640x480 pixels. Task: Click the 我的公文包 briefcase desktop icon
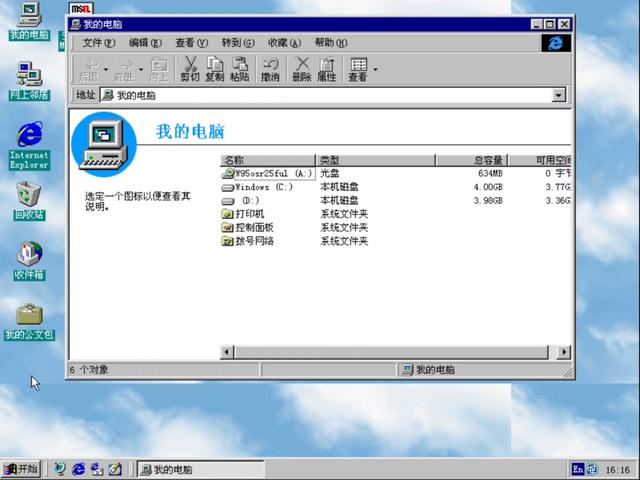point(29,322)
